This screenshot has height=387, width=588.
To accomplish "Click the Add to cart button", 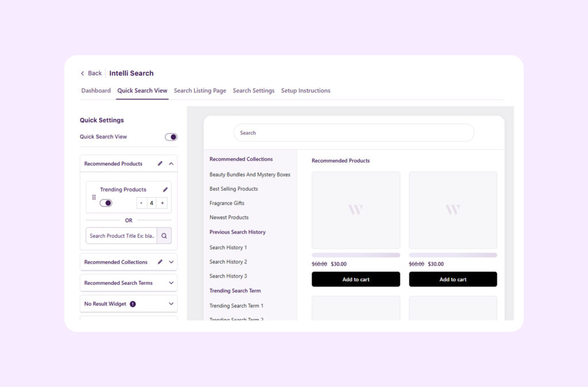I will click(355, 279).
